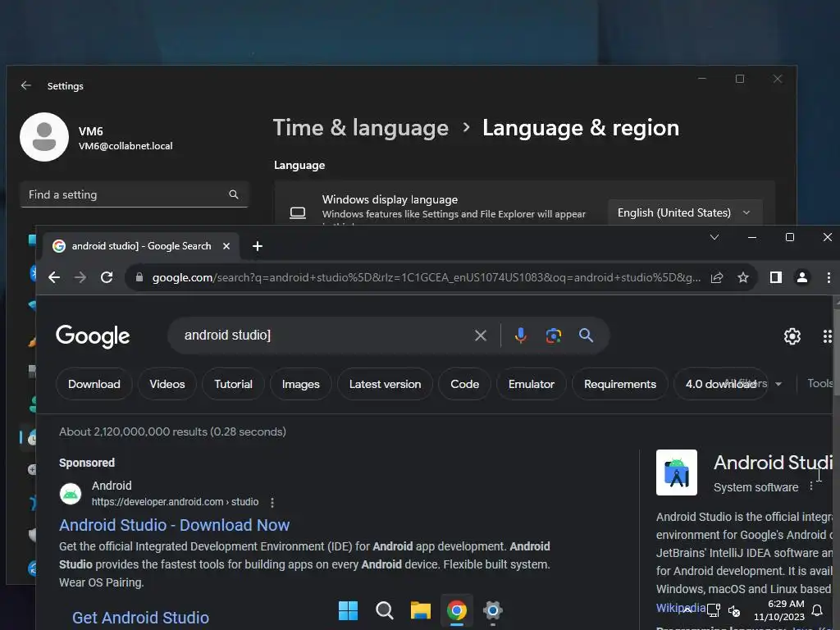The height and width of the screenshot is (630, 840).
Task: Open ad options dots beside developer.android.com
Action: pos(272,503)
